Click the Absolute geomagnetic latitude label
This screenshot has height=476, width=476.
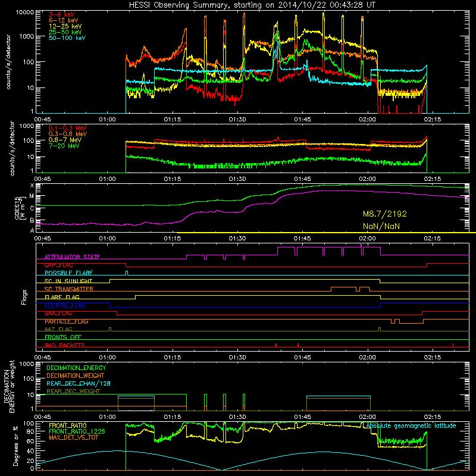411,426
